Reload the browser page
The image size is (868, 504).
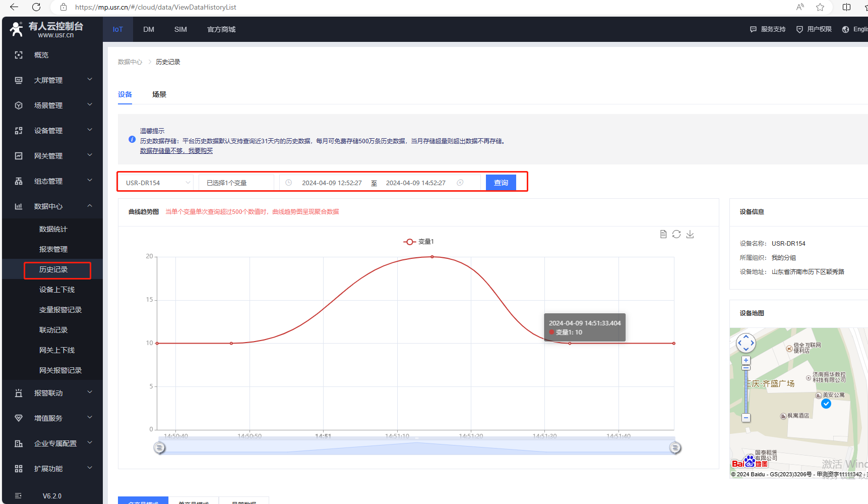click(36, 7)
